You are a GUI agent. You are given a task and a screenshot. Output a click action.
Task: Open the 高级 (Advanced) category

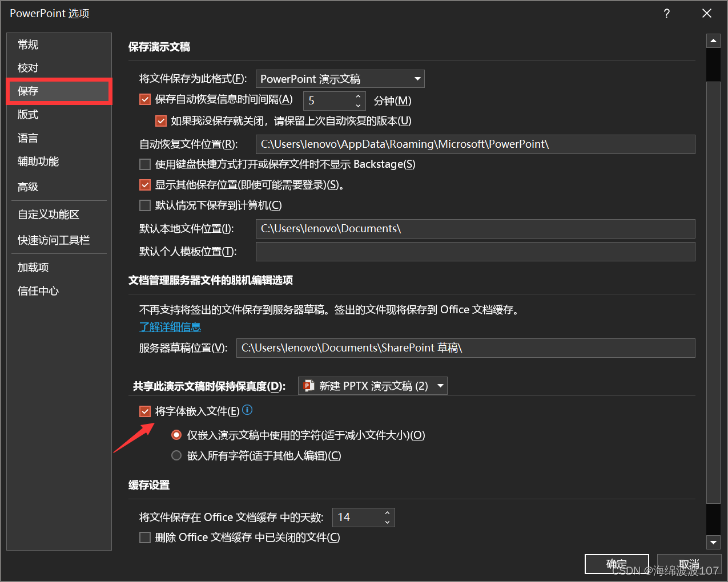(59, 187)
